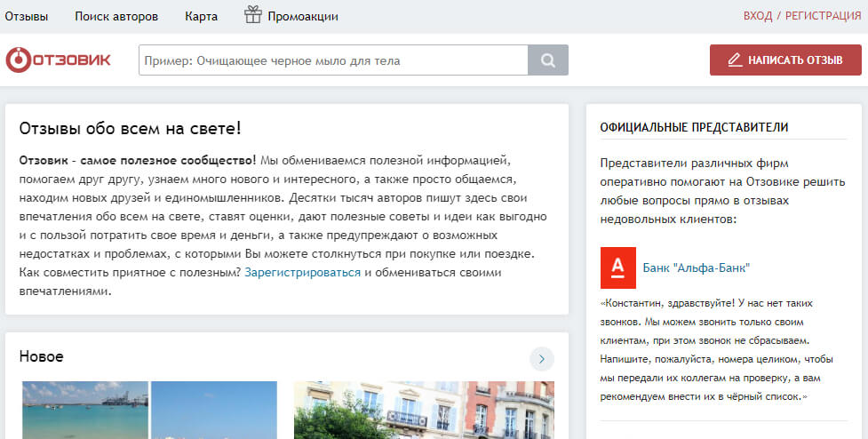This screenshot has height=439, width=868.
Task: Open the Банк "Альфа-Банк" link
Action: pos(697,267)
